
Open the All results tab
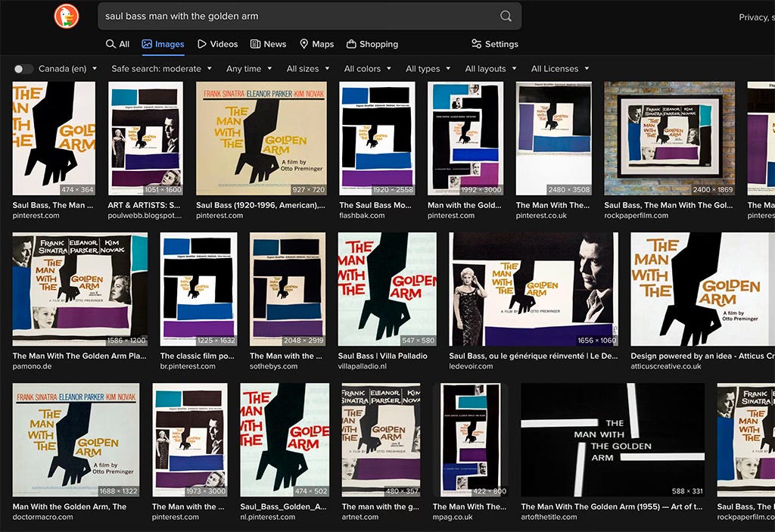click(117, 44)
